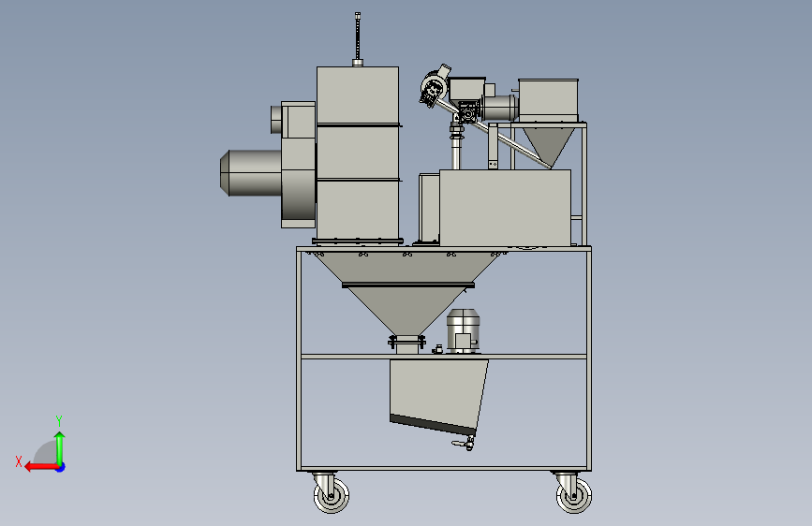Click the green Y label above the triad
Image resolution: width=812 pixels, height=526 pixels.
pos(59,420)
